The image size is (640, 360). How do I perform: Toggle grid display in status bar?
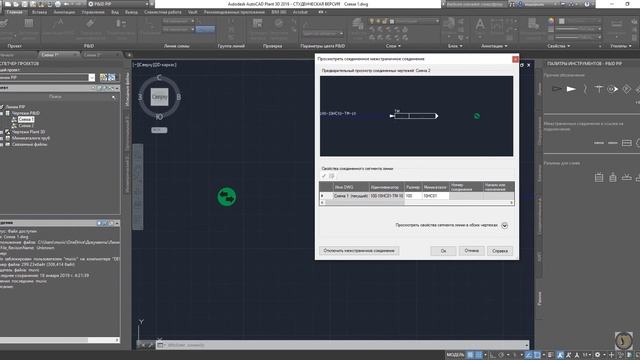pos(471,355)
